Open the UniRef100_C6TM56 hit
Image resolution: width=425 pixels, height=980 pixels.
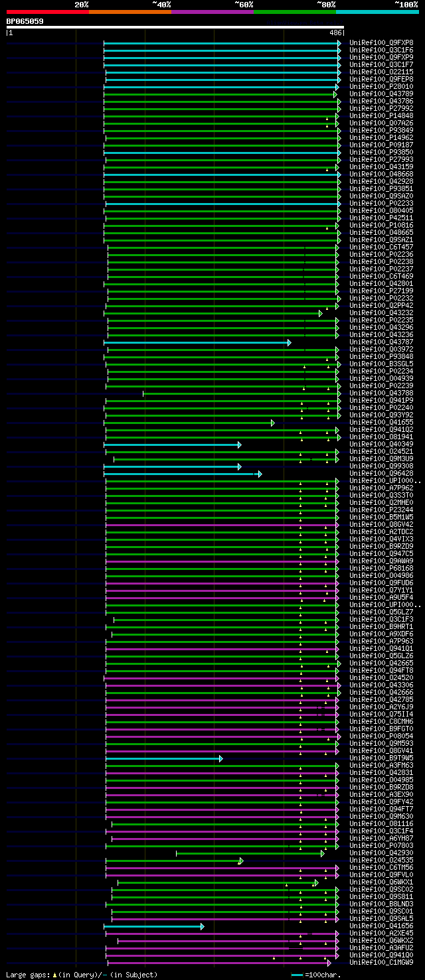[381, 867]
